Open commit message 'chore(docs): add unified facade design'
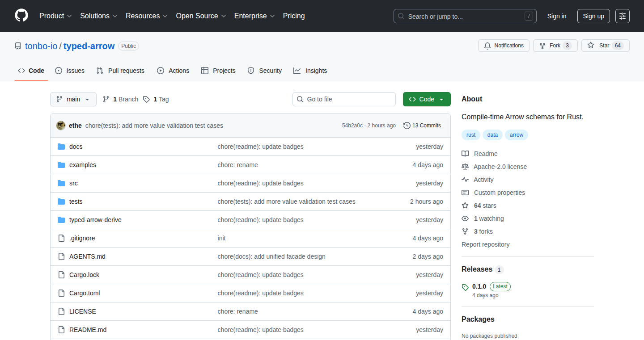This screenshot has height=340, width=644. 271,256
